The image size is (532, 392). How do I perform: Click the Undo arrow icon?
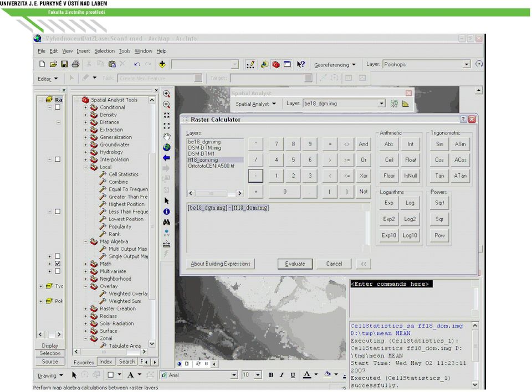point(137,64)
